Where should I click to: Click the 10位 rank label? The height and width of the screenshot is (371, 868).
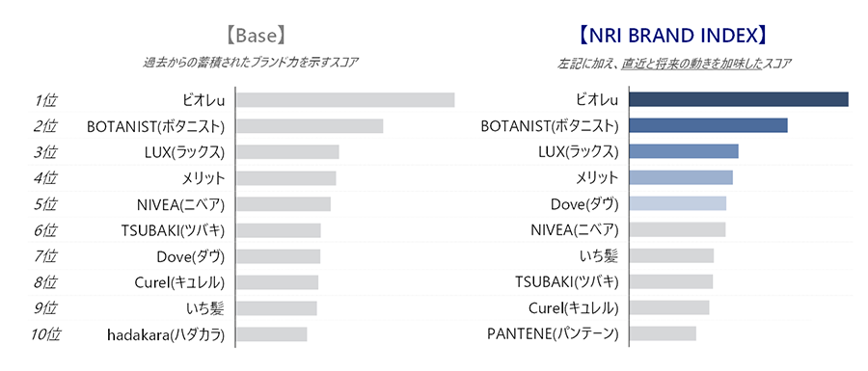click(46, 334)
